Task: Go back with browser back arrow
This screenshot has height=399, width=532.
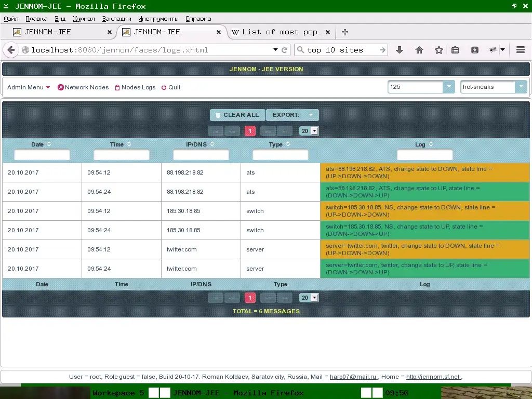Action: pos(11,50)
